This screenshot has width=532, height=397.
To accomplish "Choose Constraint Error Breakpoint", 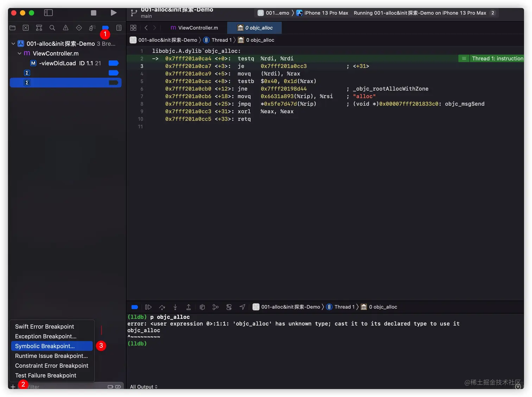I will tap(52, 366).
